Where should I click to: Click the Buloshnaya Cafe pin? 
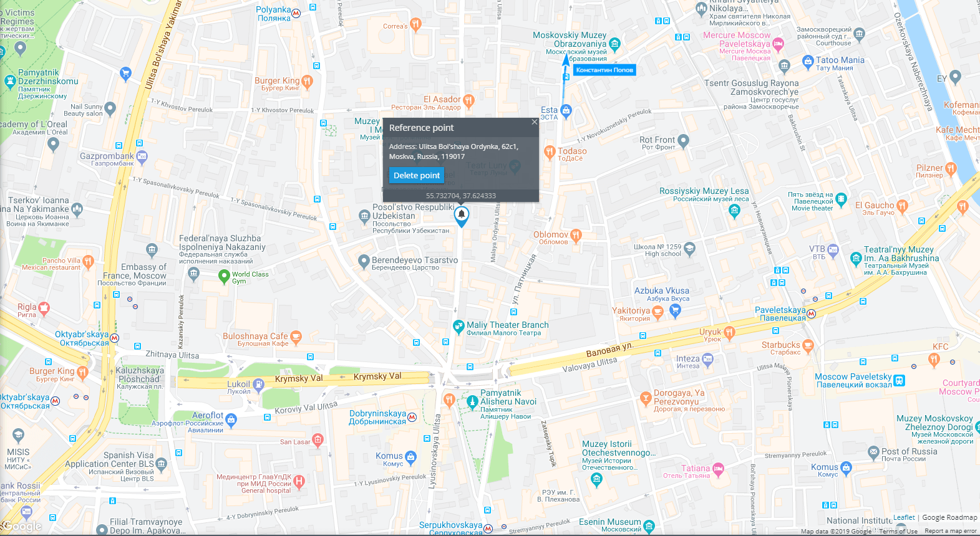[x=296, y=337]
